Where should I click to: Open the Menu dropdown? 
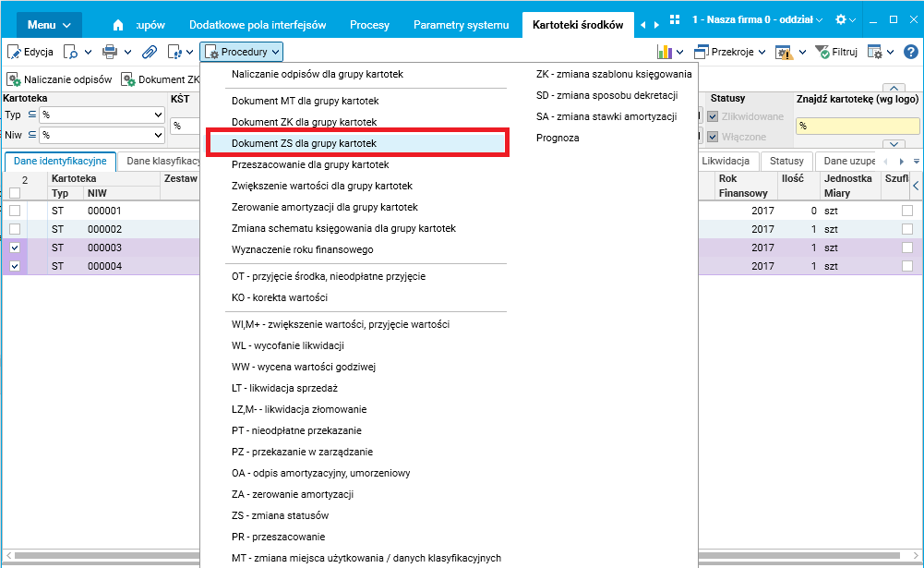click(49, 25)
